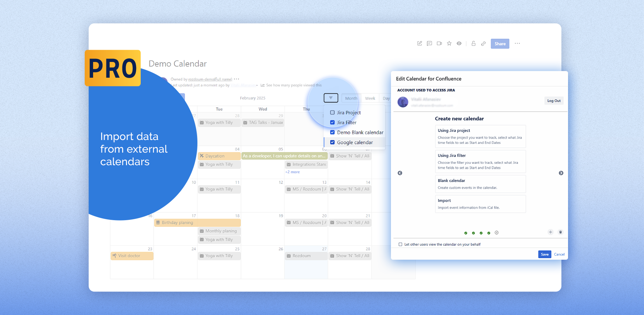This screenshot has width=644, height=315.
Task: Open the TAG Talks event
Action: [x=263, y=123]
